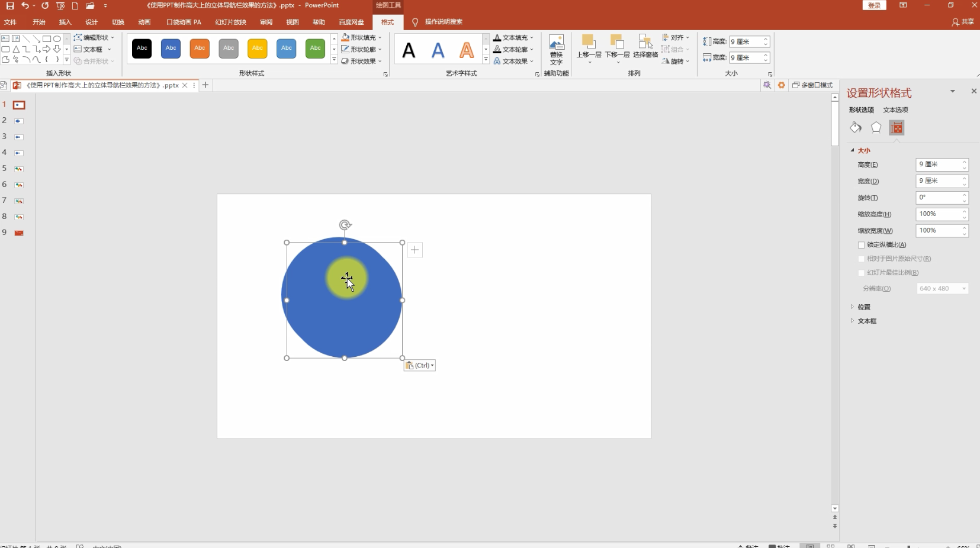This screenshot has height=548, width=980.
Task: Click the rotate handle above the circle
Action: [345, 225]
